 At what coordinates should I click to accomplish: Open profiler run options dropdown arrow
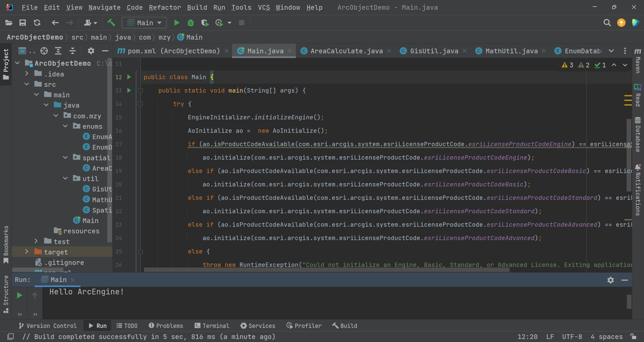tap(229, 23)
